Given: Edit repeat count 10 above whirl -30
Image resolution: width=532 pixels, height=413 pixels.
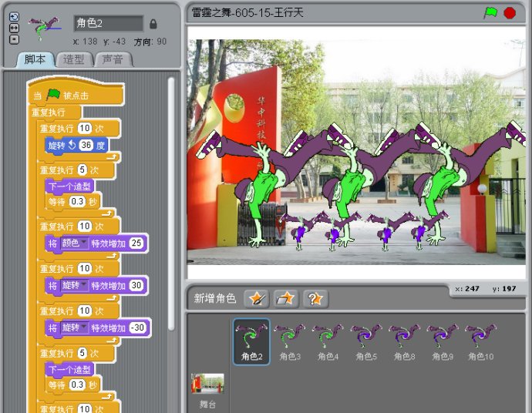Looking at the screenshot, I should [x=85, y=311].
